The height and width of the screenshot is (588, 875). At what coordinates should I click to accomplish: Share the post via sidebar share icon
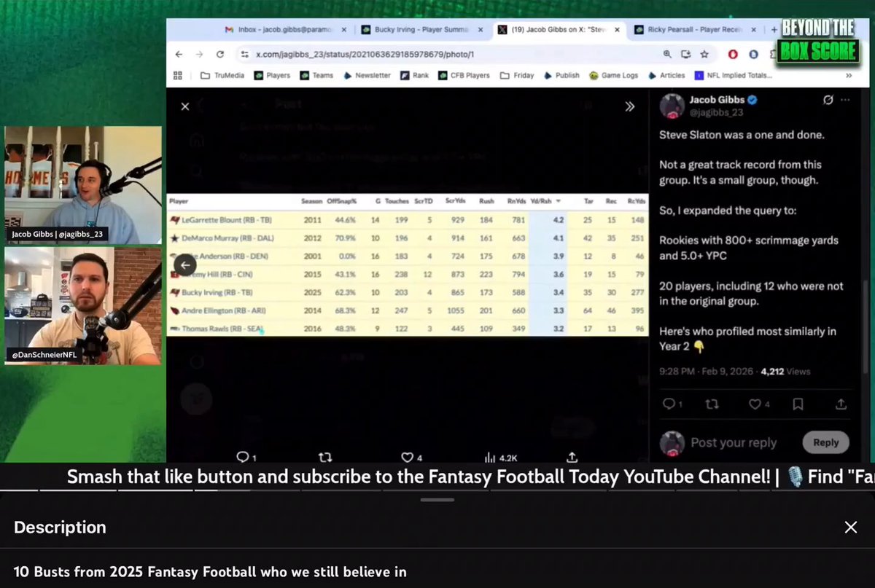(x=841, y=404)
